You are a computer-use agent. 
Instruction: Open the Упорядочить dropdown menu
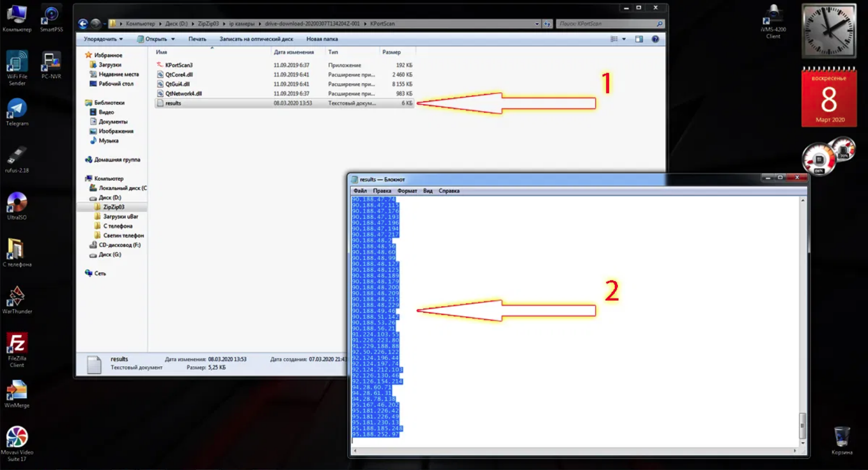pyautogui.click(x=103, y=39)
